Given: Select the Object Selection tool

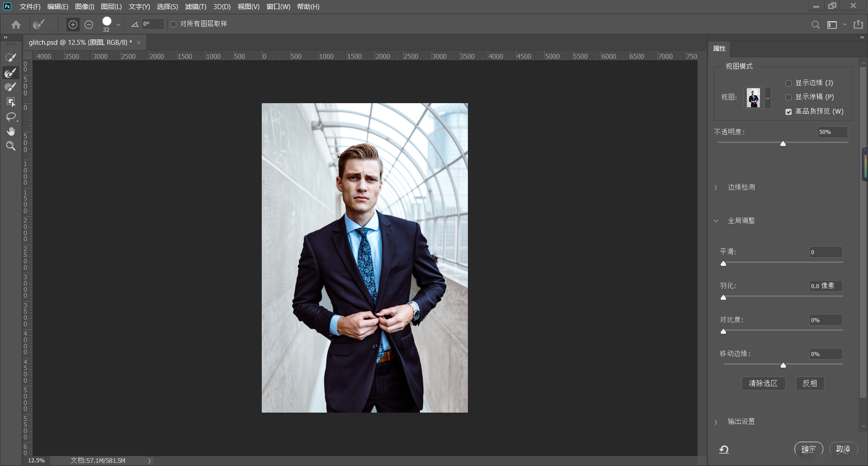Looking at the screenshot, I should [x=11, y=102].
